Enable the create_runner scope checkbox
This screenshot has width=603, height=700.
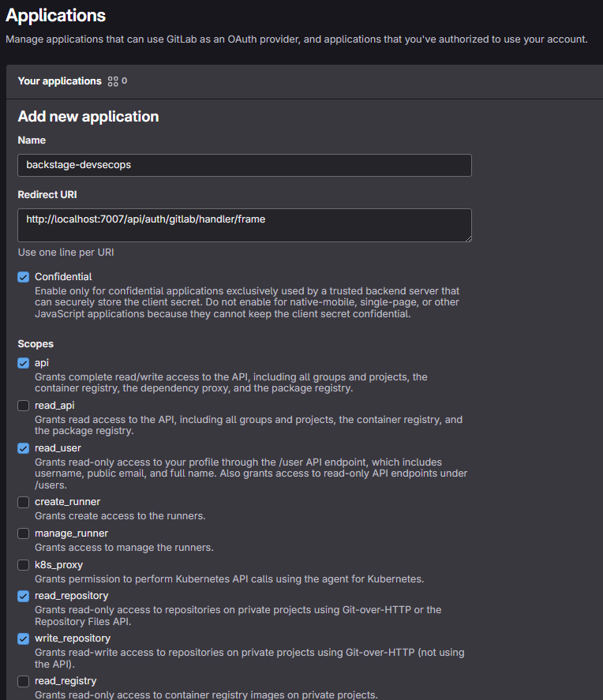click(x=24, y=502)
